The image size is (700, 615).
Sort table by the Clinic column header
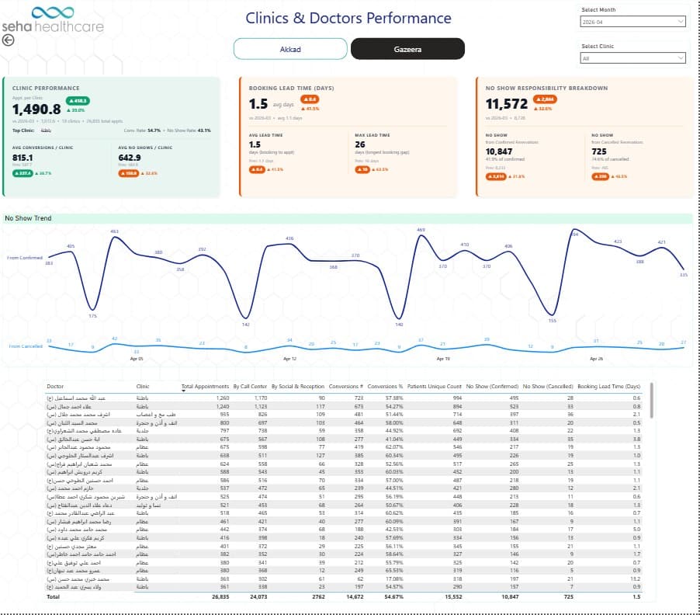point(143,387)
